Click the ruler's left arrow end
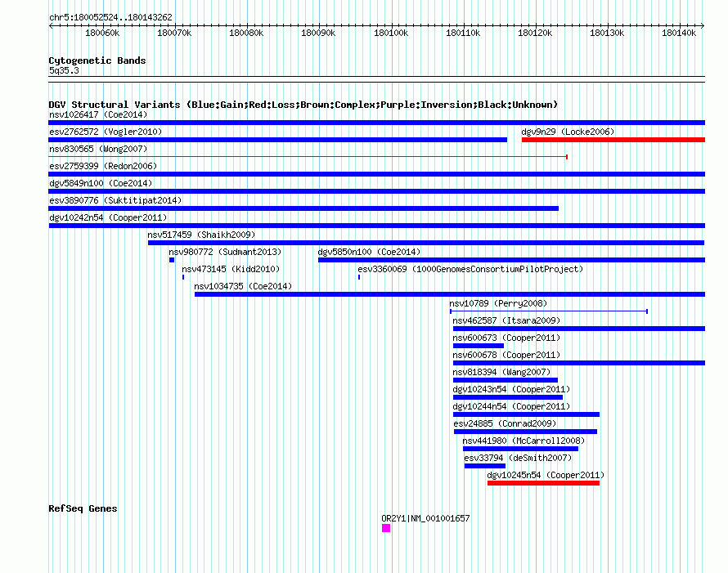The width and height of the screenshot is (728, 573). pos(51,25)
